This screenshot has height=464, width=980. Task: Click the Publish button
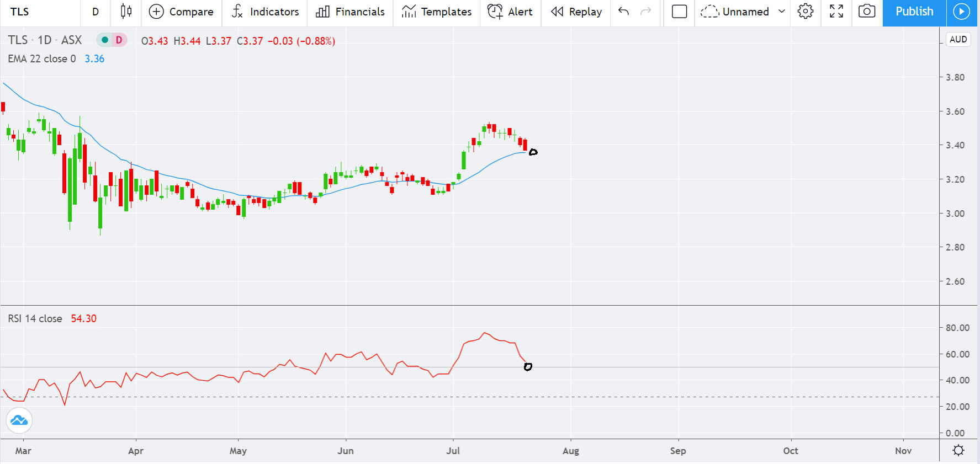(x=914, y=12)
